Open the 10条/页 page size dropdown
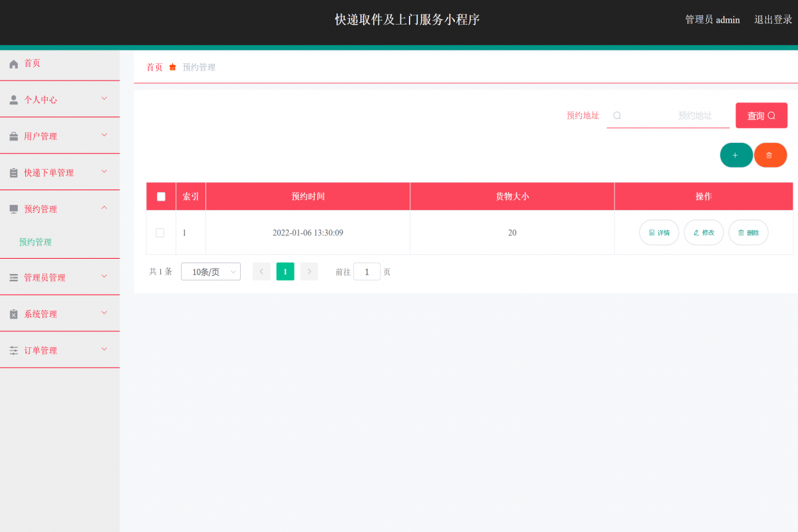This screenshot has height=532, width=798. coord(210,271)
